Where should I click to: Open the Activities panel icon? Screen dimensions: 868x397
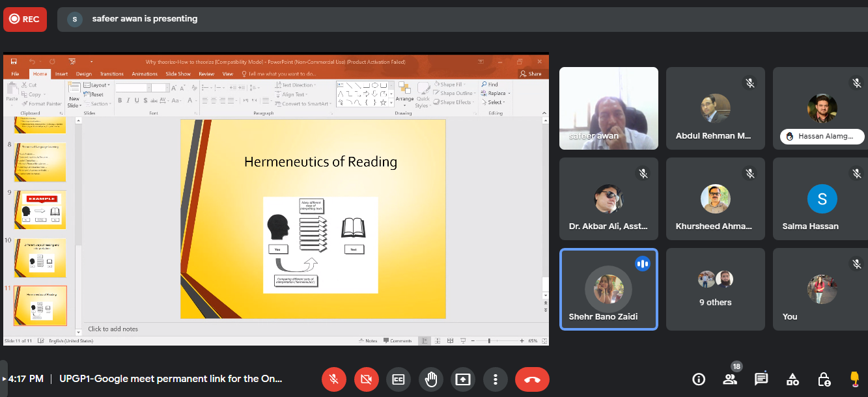tap(792, 379)
